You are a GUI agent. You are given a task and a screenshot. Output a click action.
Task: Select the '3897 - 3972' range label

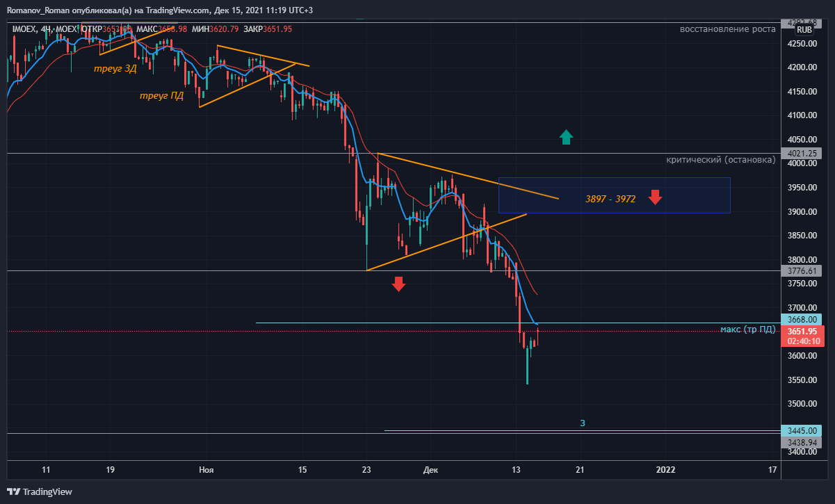[610, 199]
